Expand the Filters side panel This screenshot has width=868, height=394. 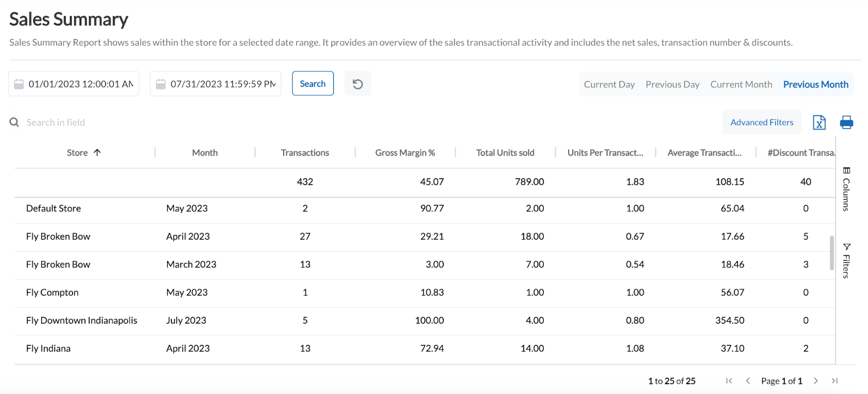tap(846, 261)
